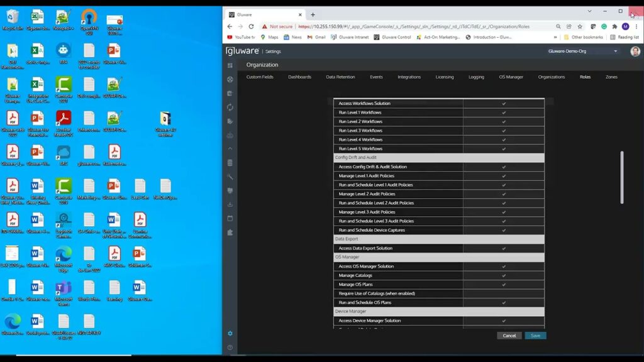The image size is (644, 362).
Task: Select the Licensing tab in Organization settings
Action: pyautogui.click(x=444, y=77)
